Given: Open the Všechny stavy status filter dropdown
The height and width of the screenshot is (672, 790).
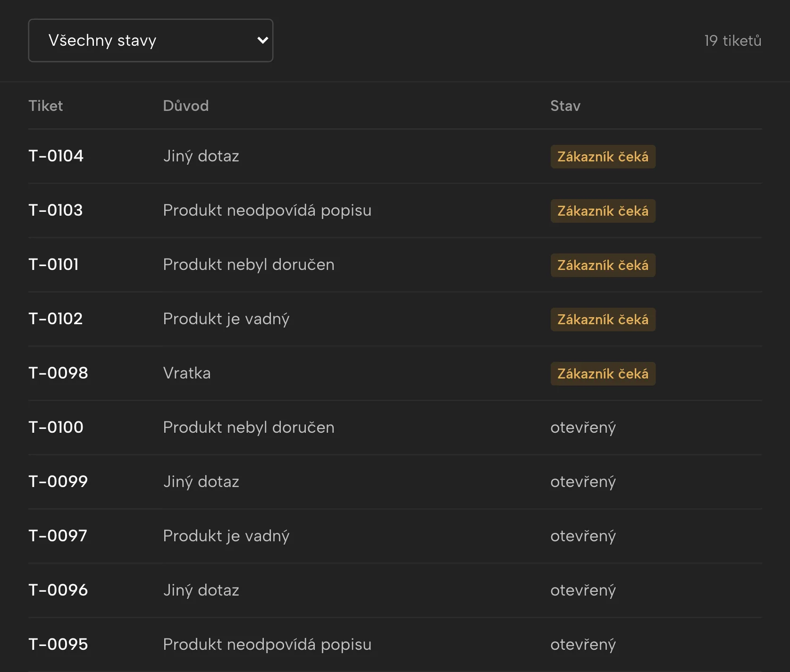Looking at the screenshot, I should coord(151,41).
